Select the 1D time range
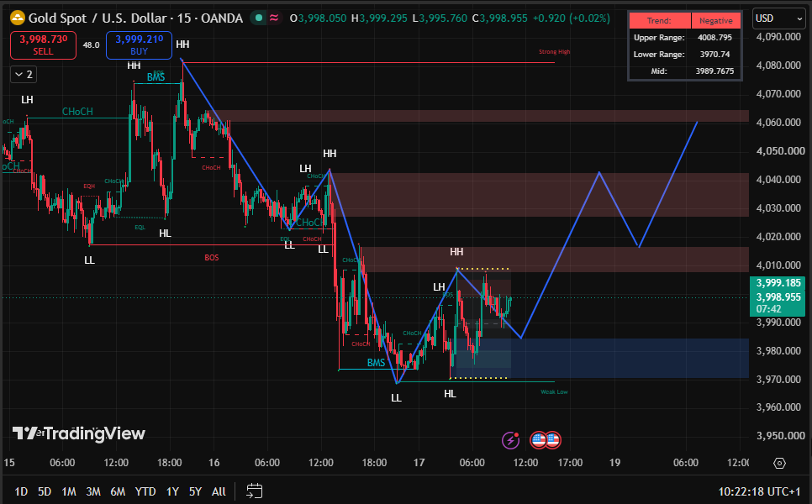This screenshot has width=812, height=504. pos(21,491)
